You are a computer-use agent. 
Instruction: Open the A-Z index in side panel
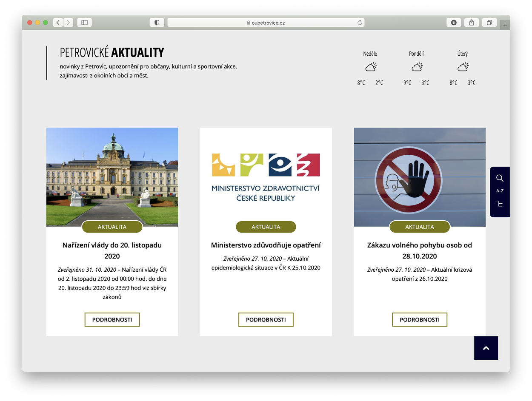(x=500, y=191)
